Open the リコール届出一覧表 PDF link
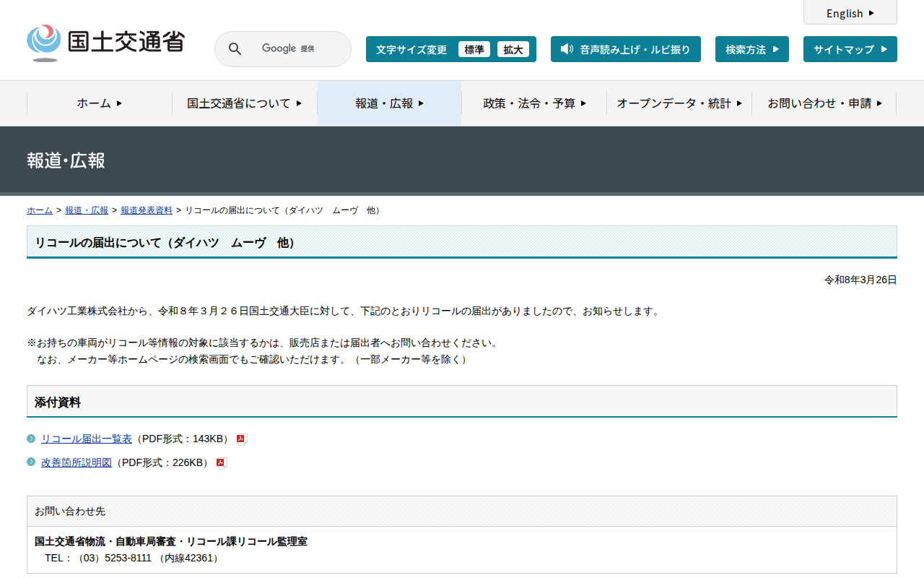The width and height of the screenshot is (924, 578). pos(87,439)
